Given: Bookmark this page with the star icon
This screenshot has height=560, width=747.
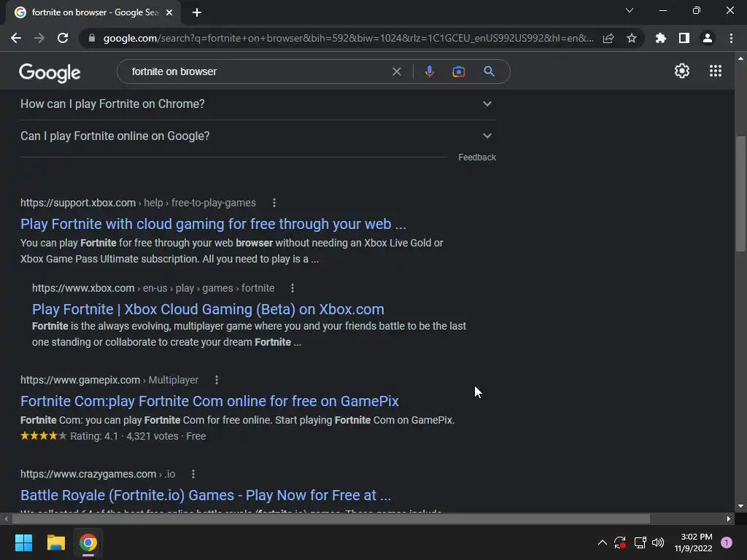Looking at the screenshot, I should pos(632,38).
